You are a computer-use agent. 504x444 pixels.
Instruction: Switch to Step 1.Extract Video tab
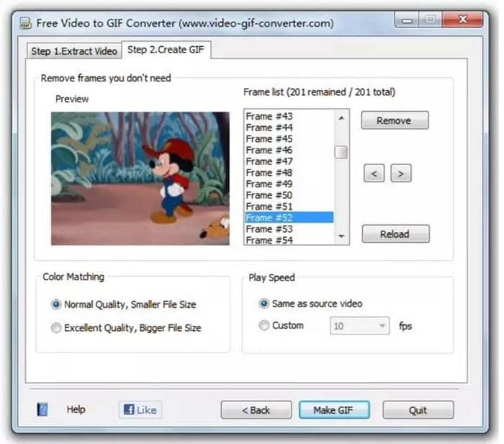[74, 51]
